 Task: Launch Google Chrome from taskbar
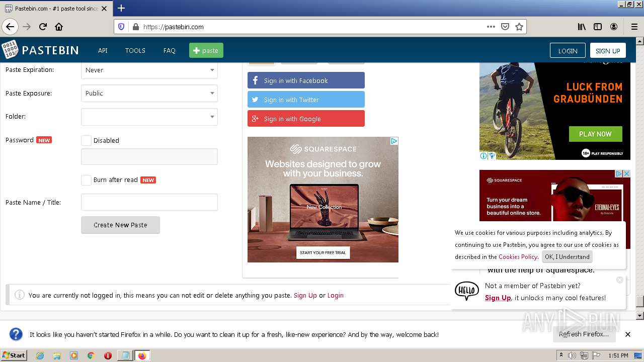[91, 355]
